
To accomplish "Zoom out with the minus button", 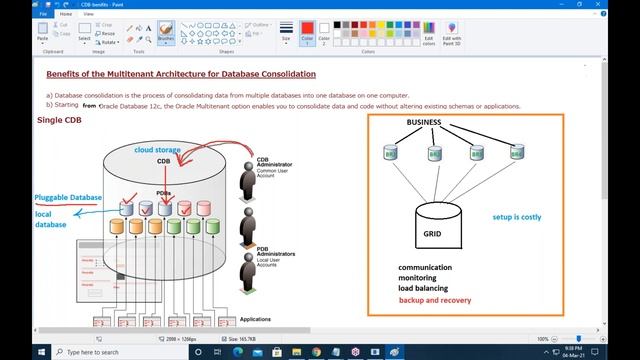I will [554, 339].
